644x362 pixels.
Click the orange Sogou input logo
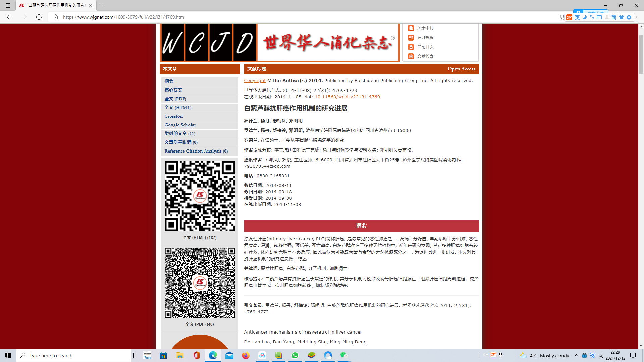[x=569, y=17]
